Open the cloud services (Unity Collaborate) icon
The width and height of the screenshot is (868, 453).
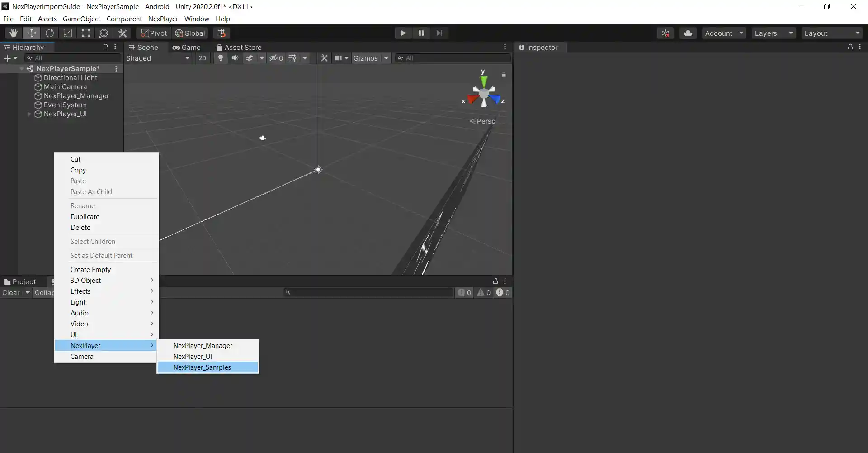[x=688, y=33]
